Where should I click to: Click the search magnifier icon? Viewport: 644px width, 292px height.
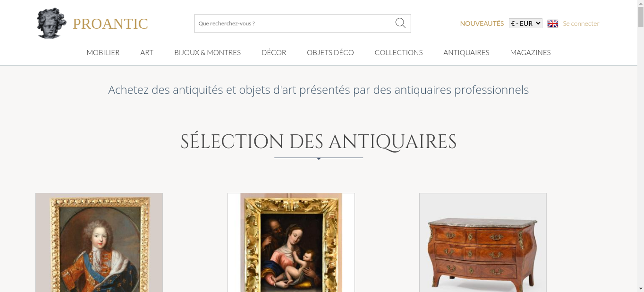(400, 23)
